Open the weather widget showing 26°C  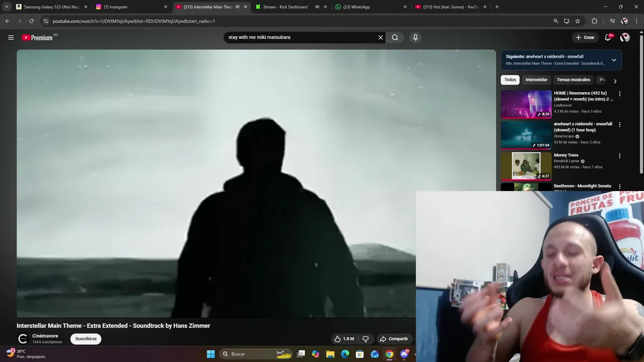click(26, 354)
